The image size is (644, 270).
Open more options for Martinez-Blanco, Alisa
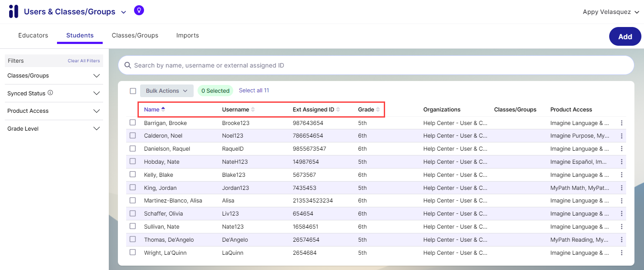coord(621,201)
